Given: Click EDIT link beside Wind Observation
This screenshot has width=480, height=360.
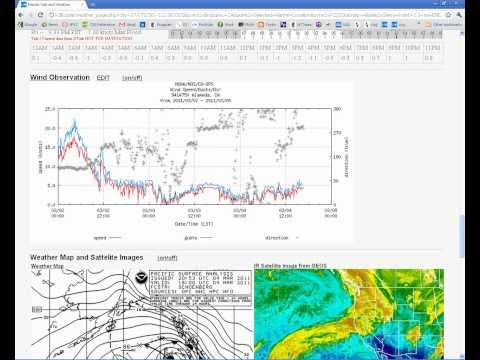Looking at the screenshot, I should pos(103,78).
